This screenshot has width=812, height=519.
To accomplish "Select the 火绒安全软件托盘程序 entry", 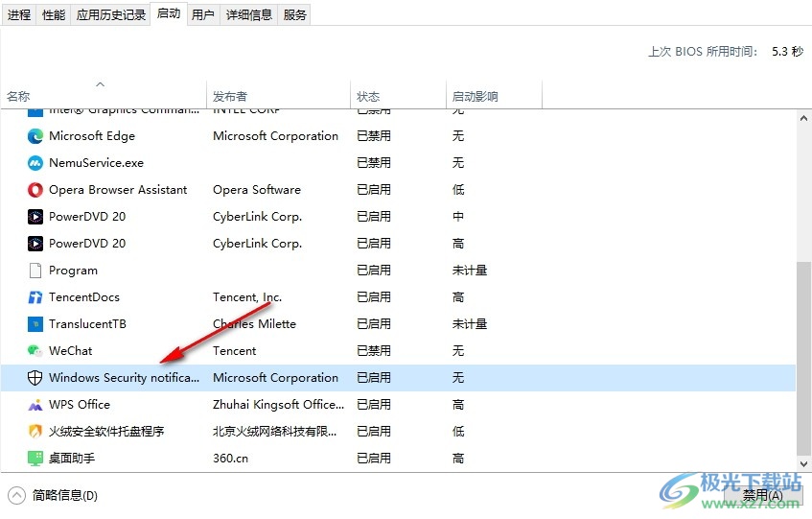I will (106, 432).
